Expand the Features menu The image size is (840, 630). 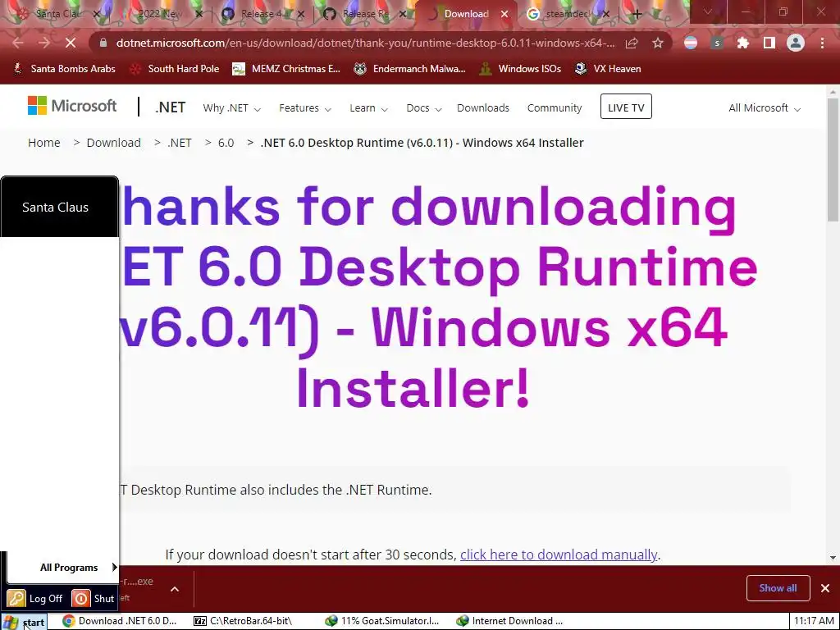pos(305,108)
